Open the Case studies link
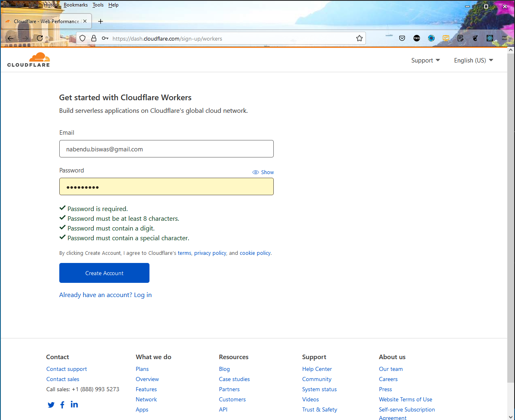The image size is (515, 420). [x=234, y=379]
